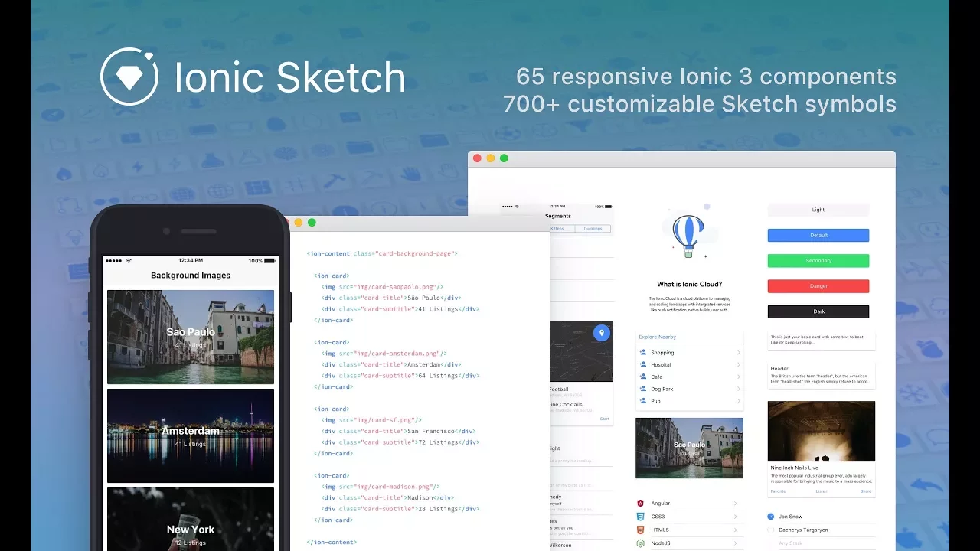980x551 pixels.
Task: Open the Hospital row chevron
Action: [x=739, y=365]
